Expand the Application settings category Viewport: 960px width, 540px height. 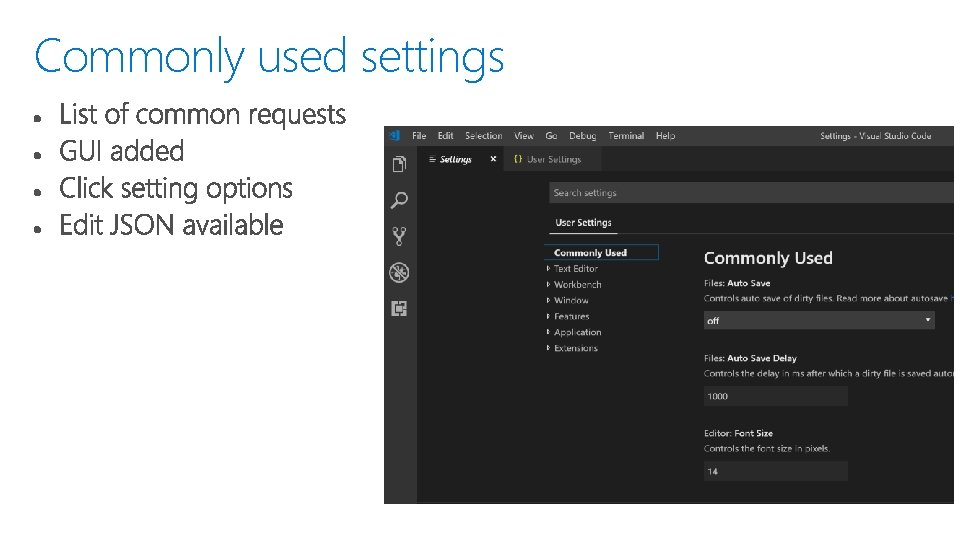(x=577, y=332)
